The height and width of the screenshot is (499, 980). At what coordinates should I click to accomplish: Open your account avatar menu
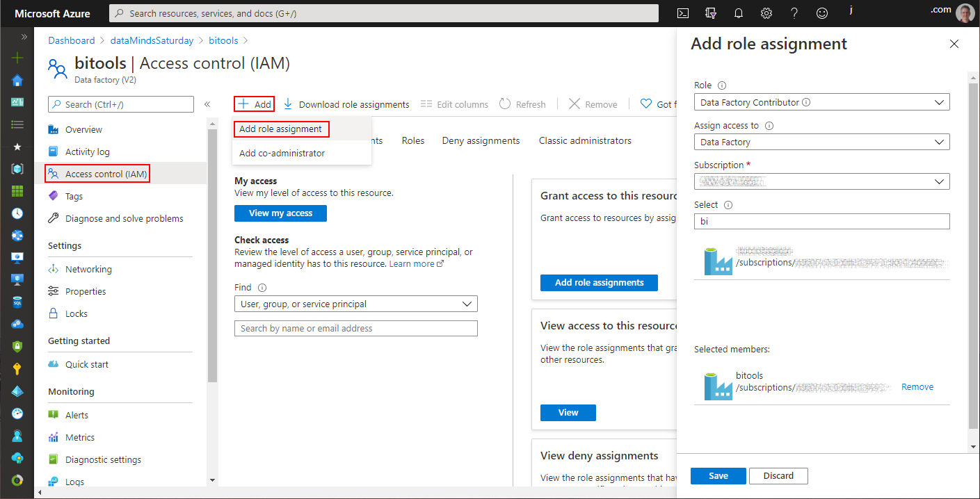pyautogui.click(x=965, y=13)
